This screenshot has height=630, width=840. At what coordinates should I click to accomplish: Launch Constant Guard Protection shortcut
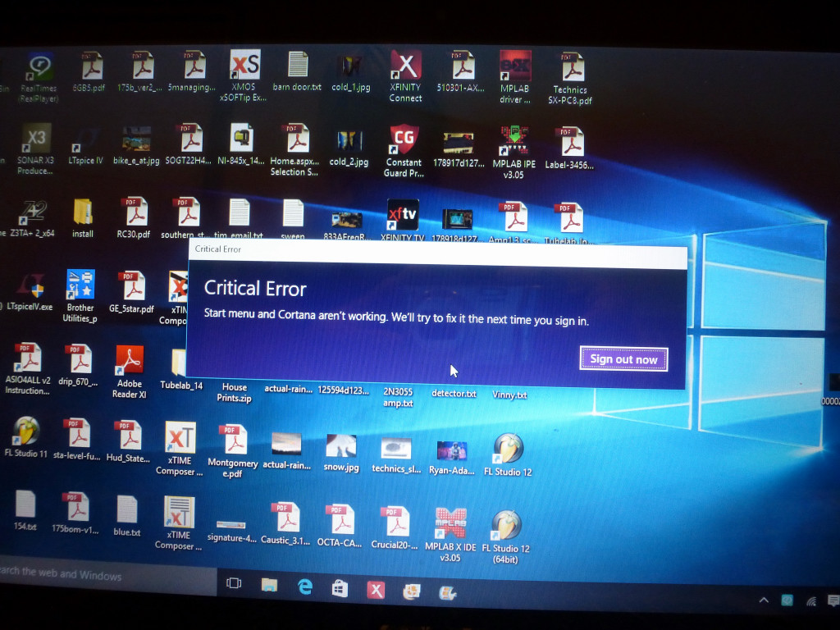pyautogui.click(x=404, y=151)
